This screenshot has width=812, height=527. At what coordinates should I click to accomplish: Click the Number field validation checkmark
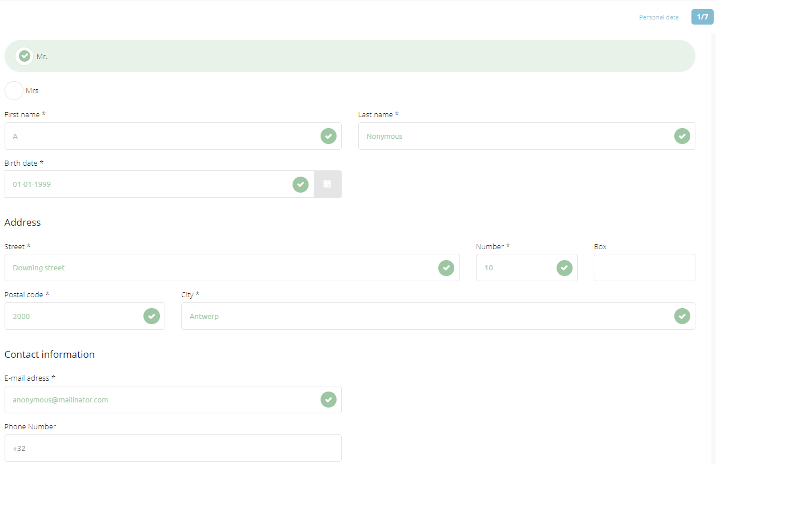coord(565,268)
